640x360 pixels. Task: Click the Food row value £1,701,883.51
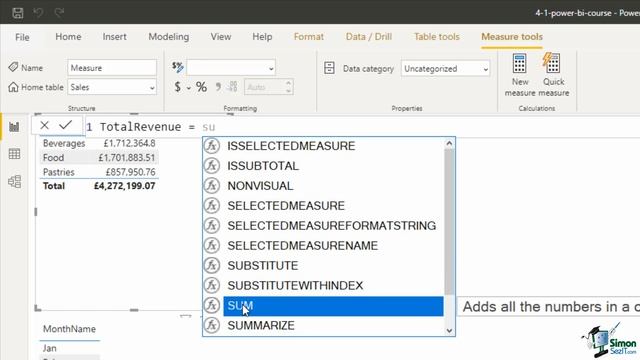(x=127, y=158)
